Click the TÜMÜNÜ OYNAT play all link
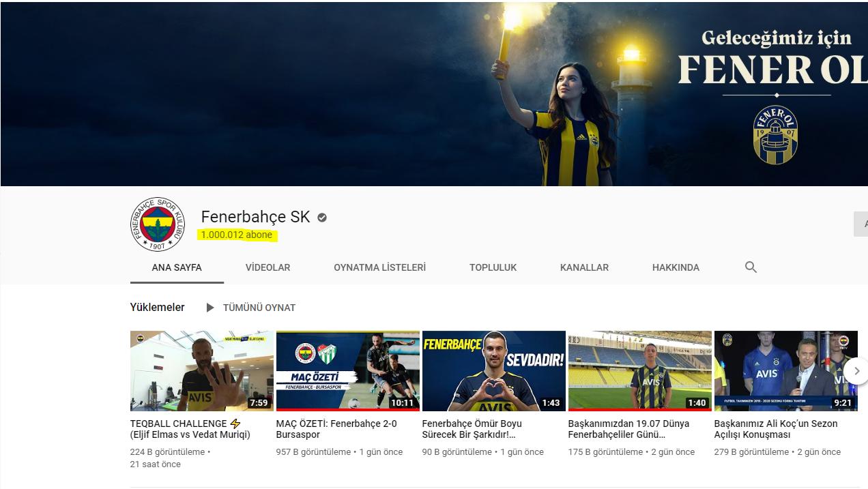 point(259,308)
